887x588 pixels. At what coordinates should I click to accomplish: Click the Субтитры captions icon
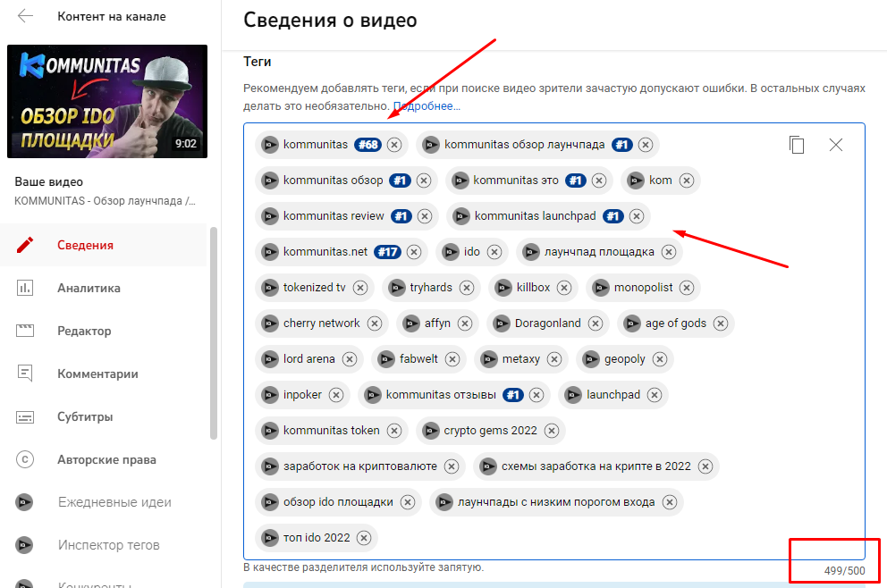pyautogui.click(x=25, y=417)
